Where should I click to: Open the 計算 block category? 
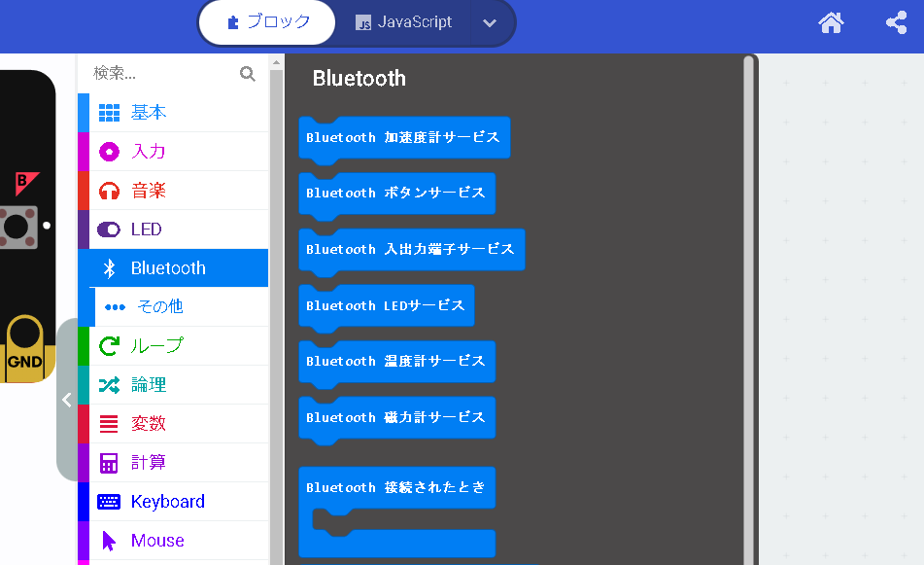click(173, 463)
